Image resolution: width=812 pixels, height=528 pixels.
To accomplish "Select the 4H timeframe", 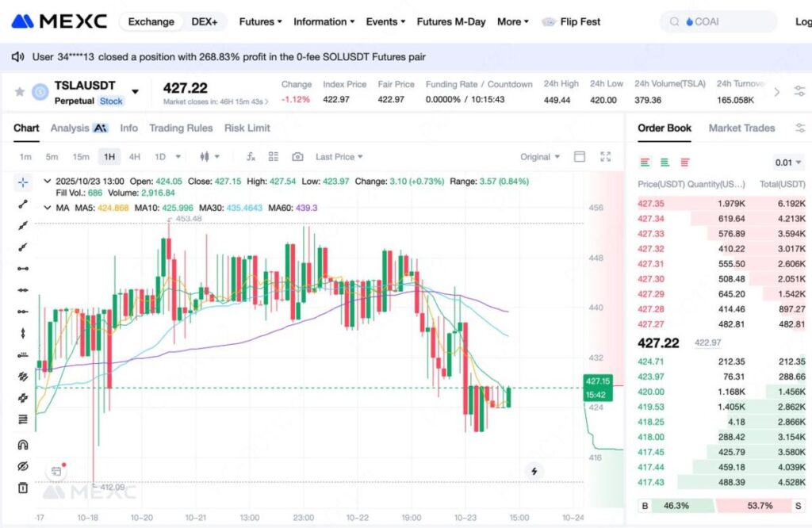I will (135, 157).
